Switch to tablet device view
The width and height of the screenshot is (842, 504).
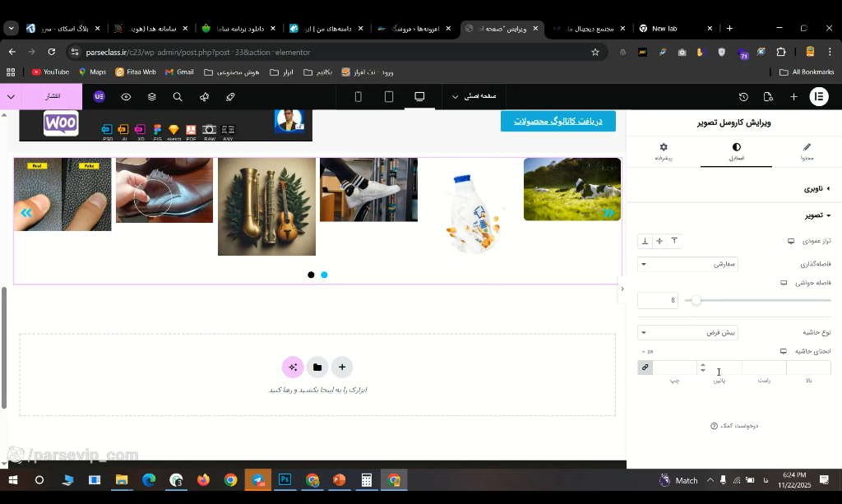pos(389,97)
